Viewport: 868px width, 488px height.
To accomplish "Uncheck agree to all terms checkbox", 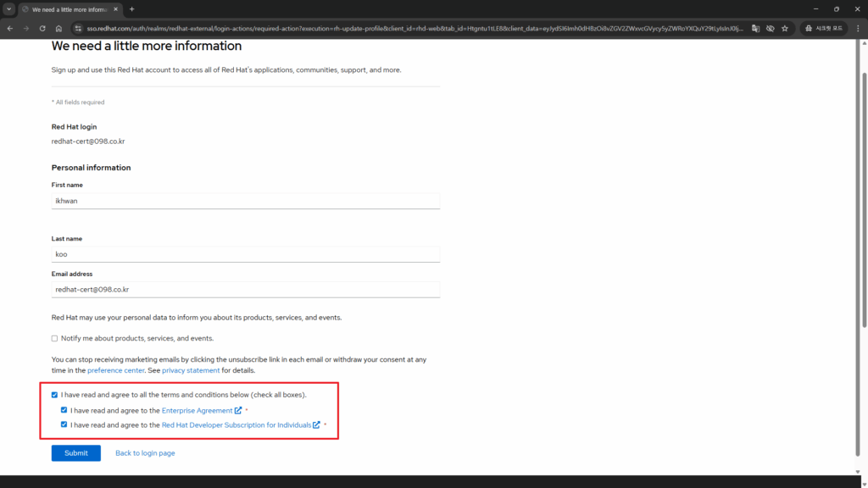I will click(x=55, y=395).
